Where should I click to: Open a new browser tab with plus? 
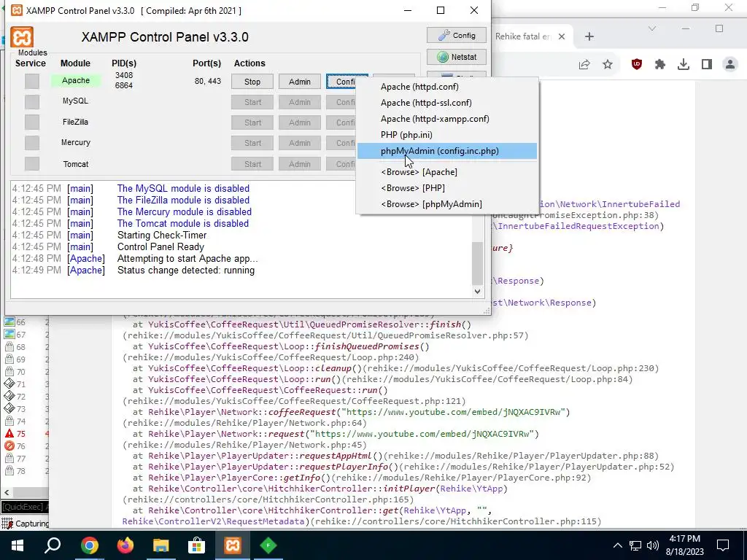[589, 36]
